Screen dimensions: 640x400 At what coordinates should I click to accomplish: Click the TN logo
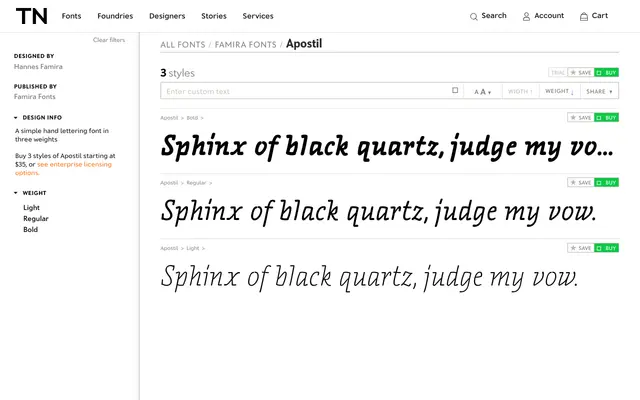[x=32, y=16]
